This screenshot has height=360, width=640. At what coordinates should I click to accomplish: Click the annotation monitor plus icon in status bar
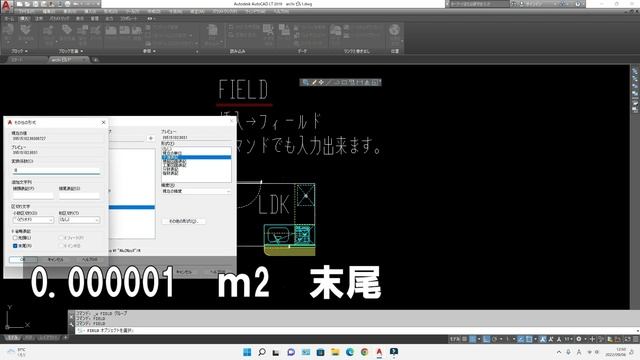[x=592, y=339]
